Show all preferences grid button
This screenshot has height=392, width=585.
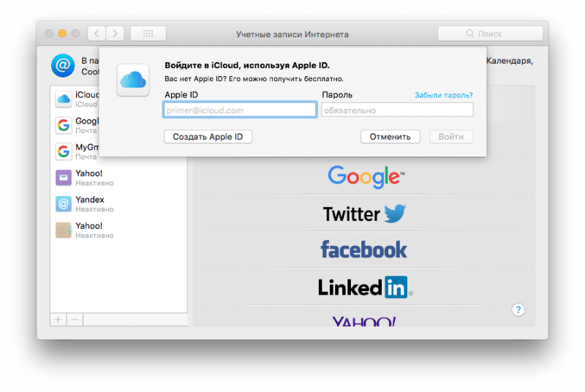pos(148,34)
